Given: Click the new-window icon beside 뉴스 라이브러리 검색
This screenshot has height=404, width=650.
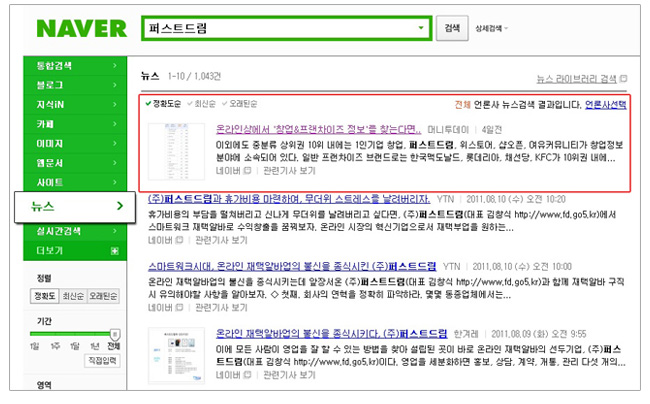Looking at the screenshot, I should pos(623,78).
